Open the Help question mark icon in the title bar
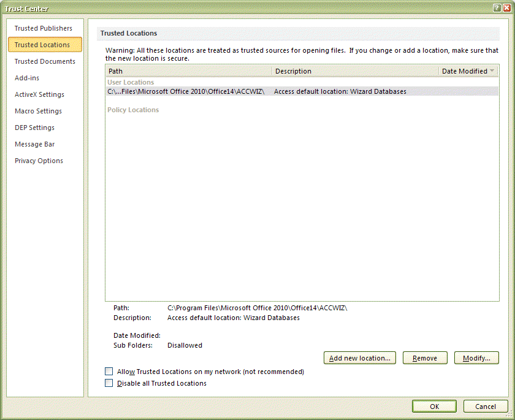Screen dimensions: 515x420 (497, 8)
